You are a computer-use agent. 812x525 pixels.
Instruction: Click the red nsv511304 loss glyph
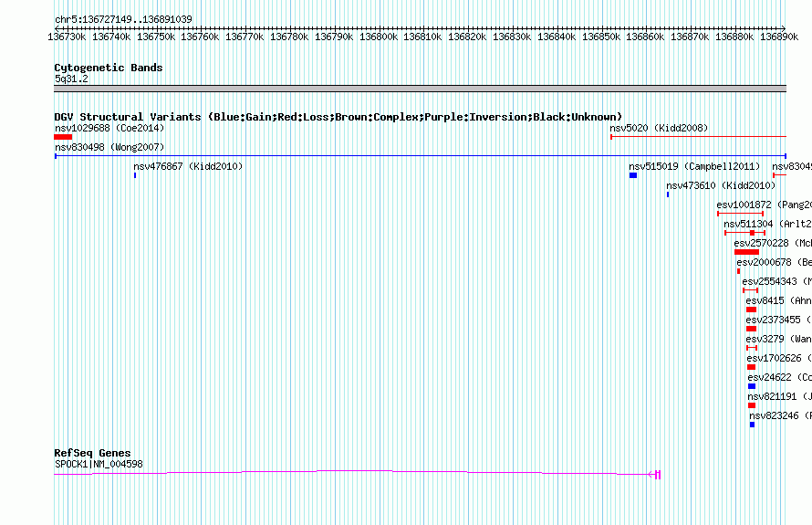coord(745,233)
